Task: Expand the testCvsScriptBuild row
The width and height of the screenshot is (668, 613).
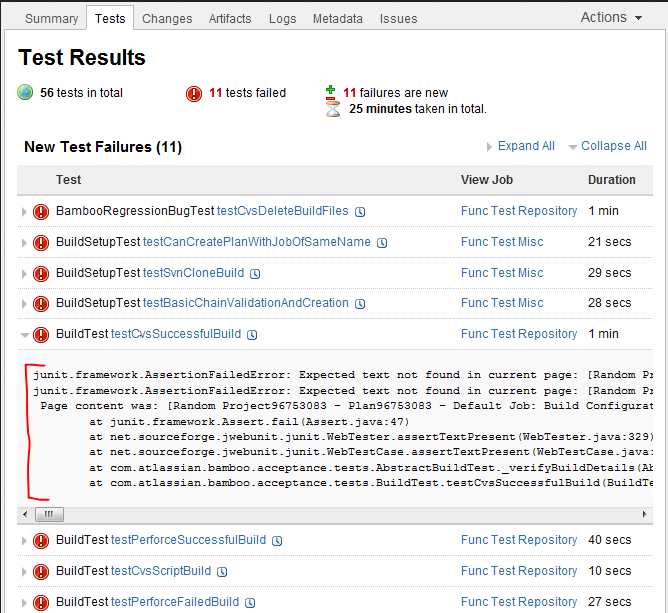Action: [x=24, y=572]
